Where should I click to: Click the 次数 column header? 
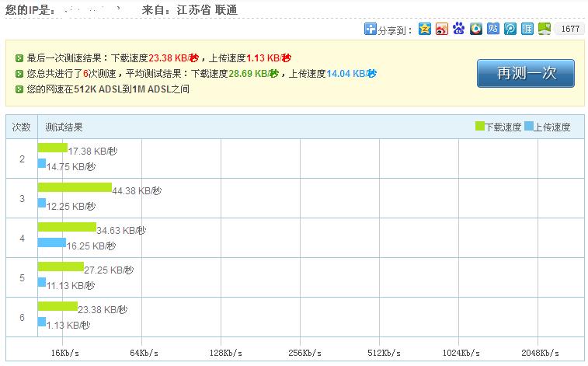click(22, 127)
